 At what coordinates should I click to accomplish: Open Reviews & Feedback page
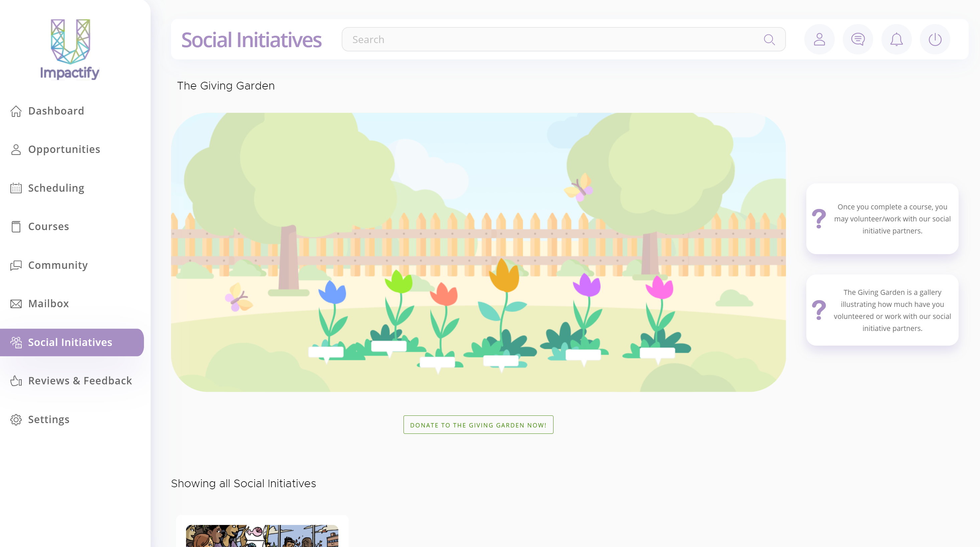[80, 380]
